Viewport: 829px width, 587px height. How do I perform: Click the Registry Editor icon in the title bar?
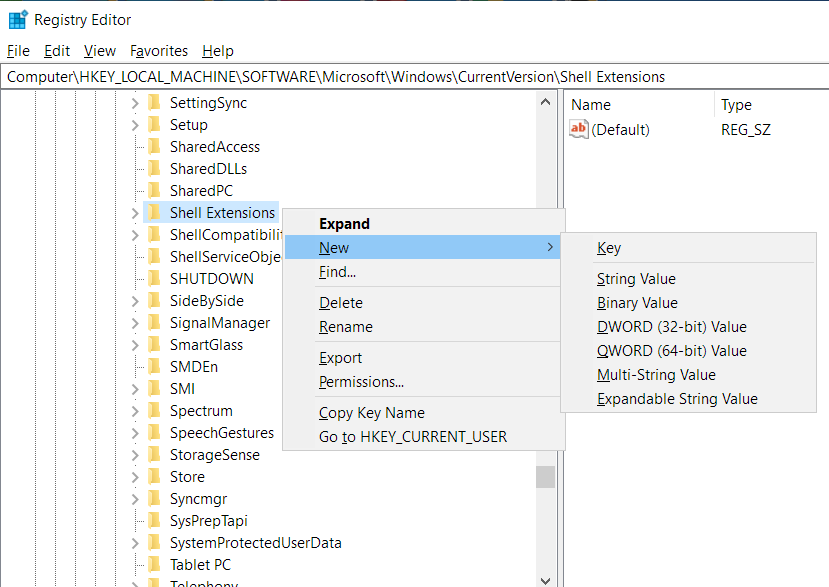coord(17,19)
